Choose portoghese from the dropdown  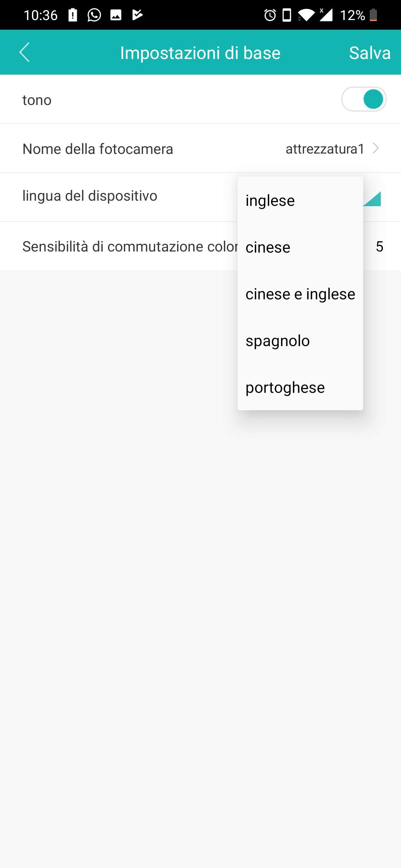click(285, 388)
